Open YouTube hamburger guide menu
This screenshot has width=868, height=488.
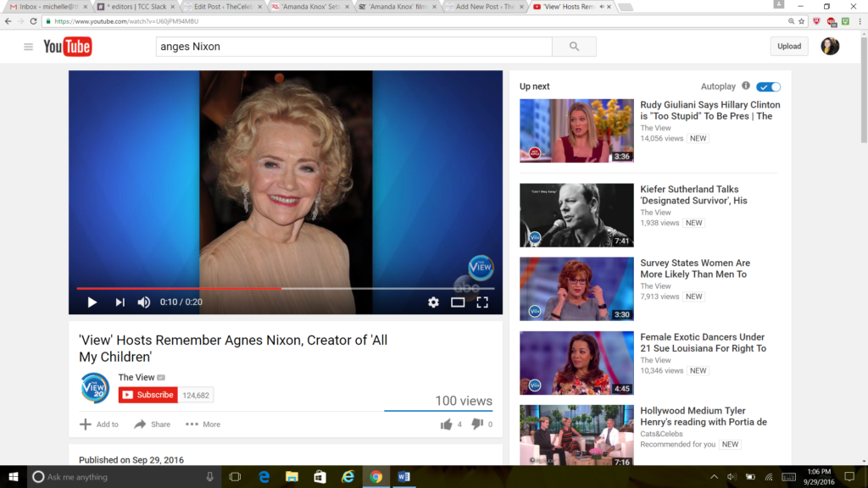click(28, 47)
